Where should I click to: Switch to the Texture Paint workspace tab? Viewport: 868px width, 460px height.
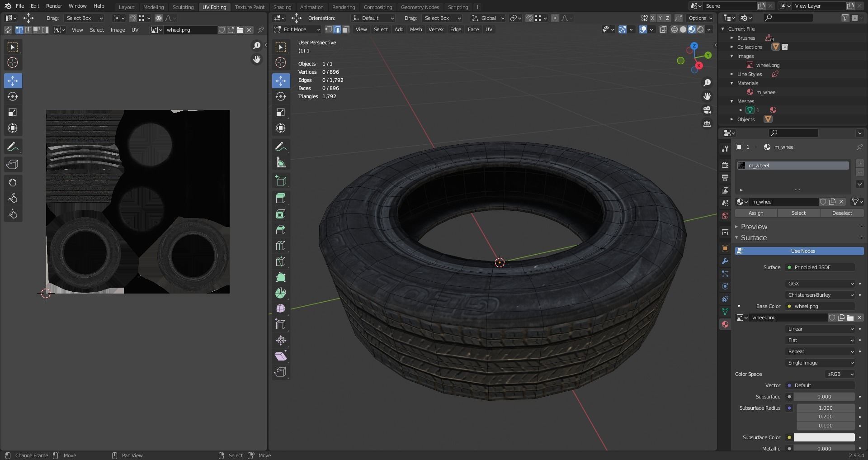point(250,7)
